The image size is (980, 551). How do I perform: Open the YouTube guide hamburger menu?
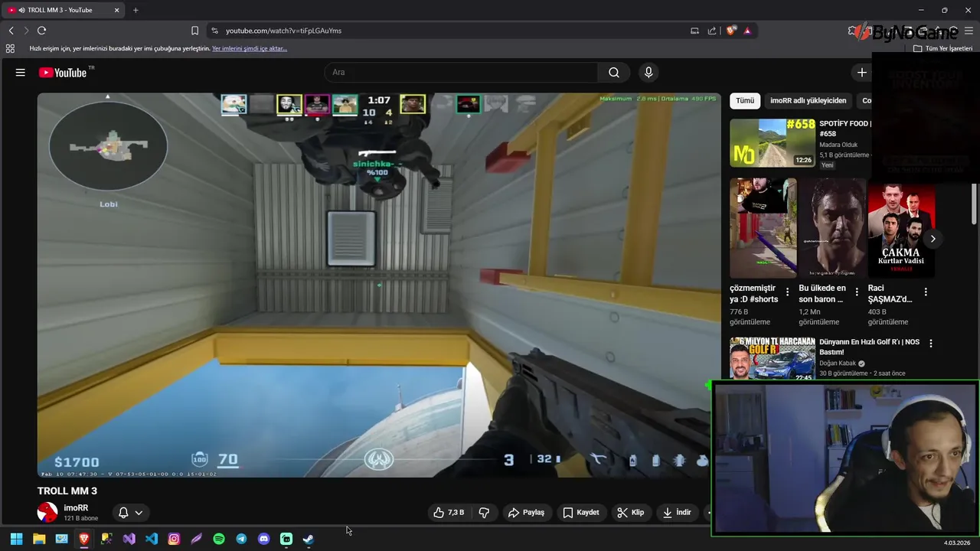[21, 73]
